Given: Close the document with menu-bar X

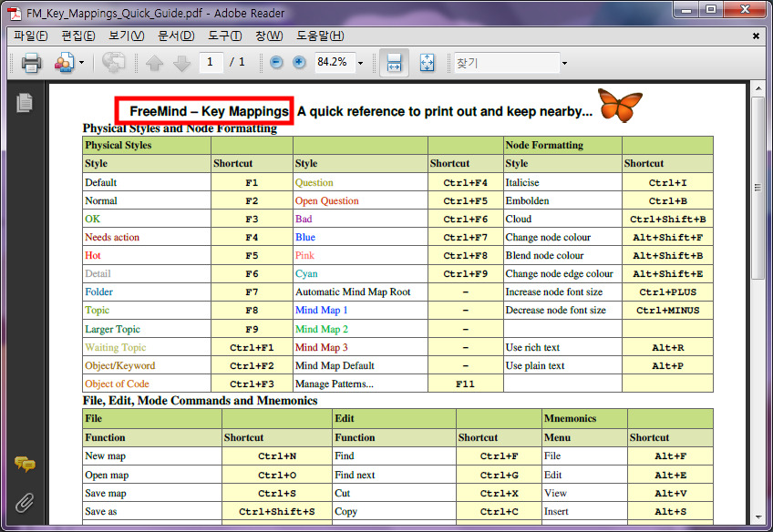Looking at the screenshot, I should 756,36.
